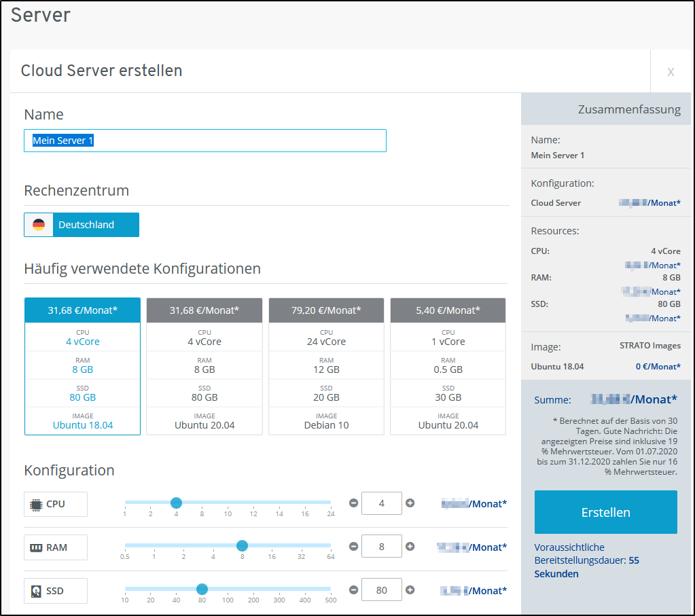Decrease RAM with minus icon

353,547
